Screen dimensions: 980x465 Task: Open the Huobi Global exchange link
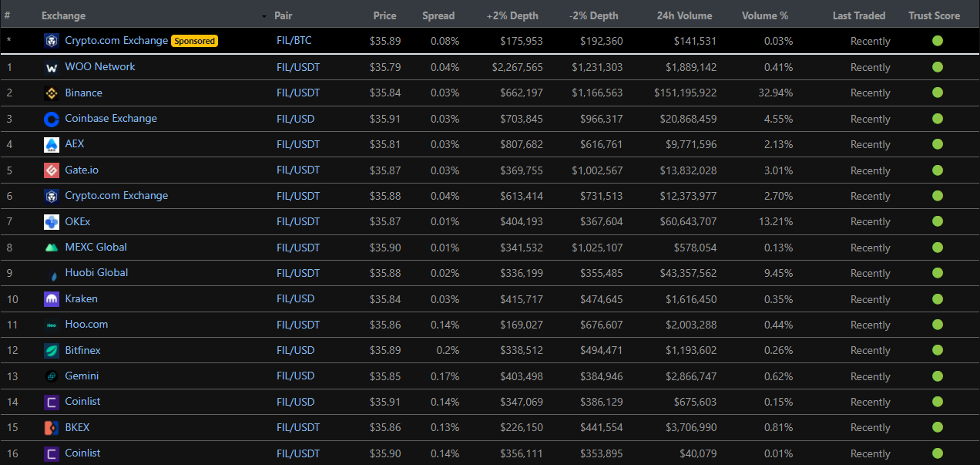(x=96, y=273)
